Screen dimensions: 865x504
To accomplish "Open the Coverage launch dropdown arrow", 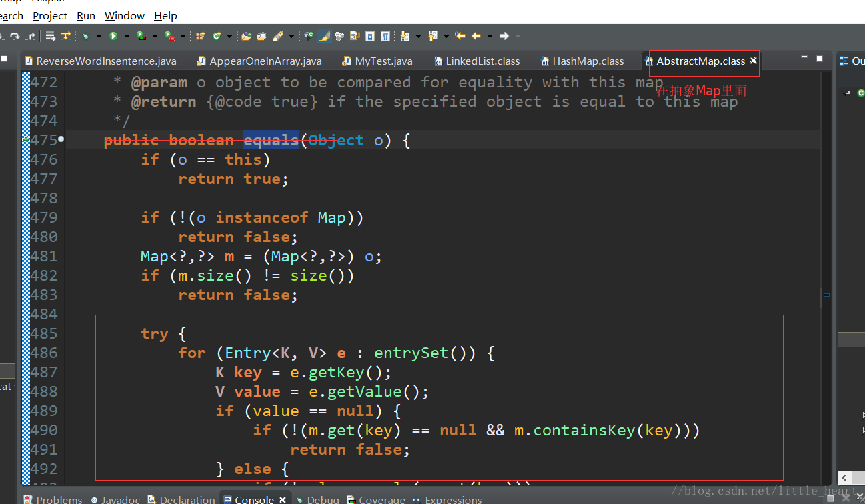I will [155, 36].
